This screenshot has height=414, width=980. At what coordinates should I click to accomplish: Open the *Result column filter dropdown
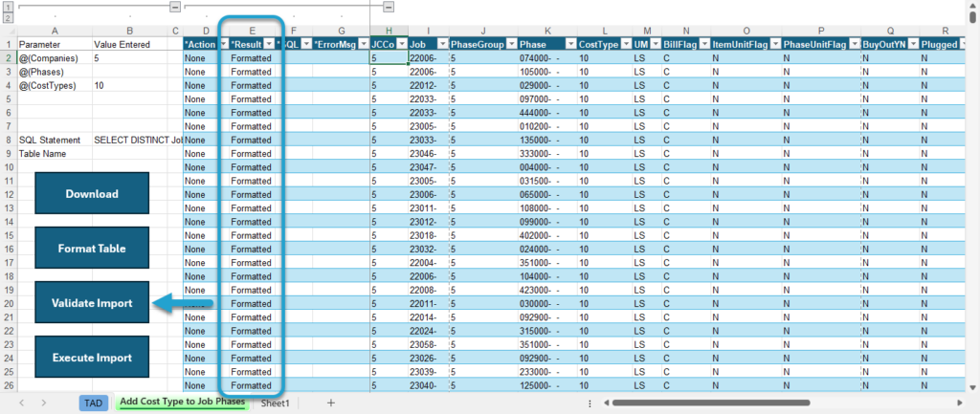click(x=269, y=44)
